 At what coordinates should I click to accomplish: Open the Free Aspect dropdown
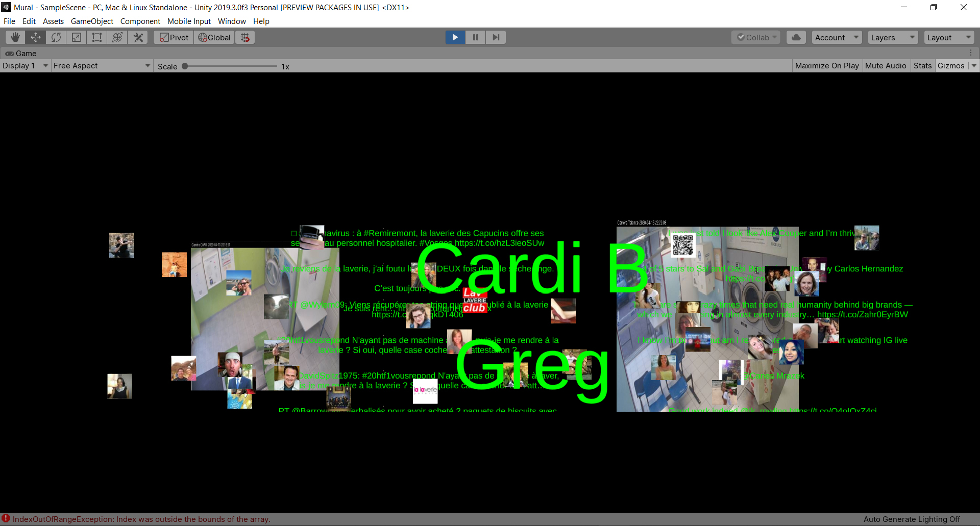(x=102, y=66)
